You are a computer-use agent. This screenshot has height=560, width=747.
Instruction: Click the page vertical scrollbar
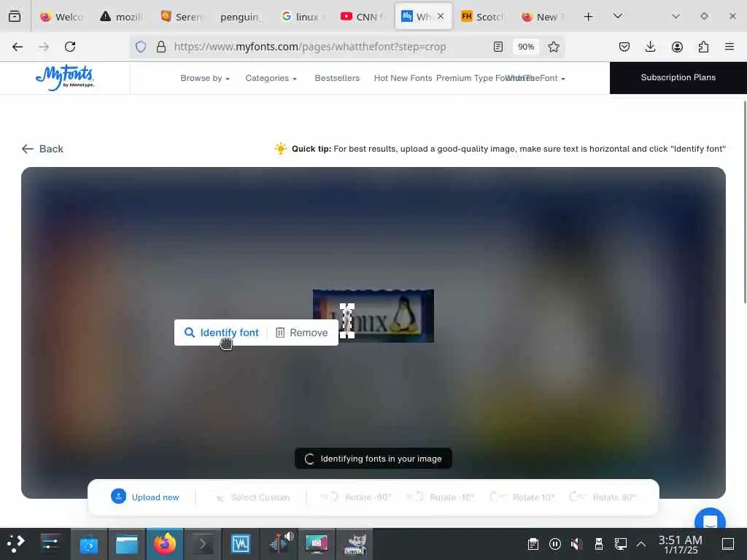[744, 202]
